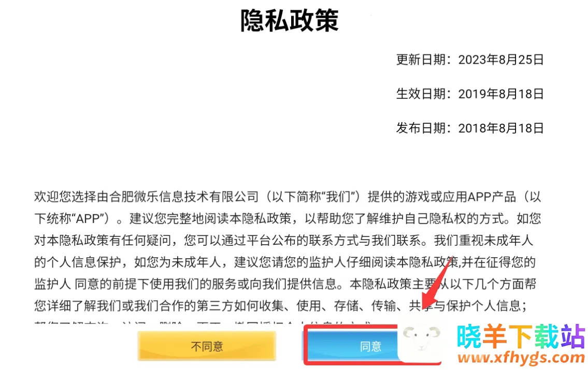
Task: Click the phrase 如您为未成年人
Action: 177,262
